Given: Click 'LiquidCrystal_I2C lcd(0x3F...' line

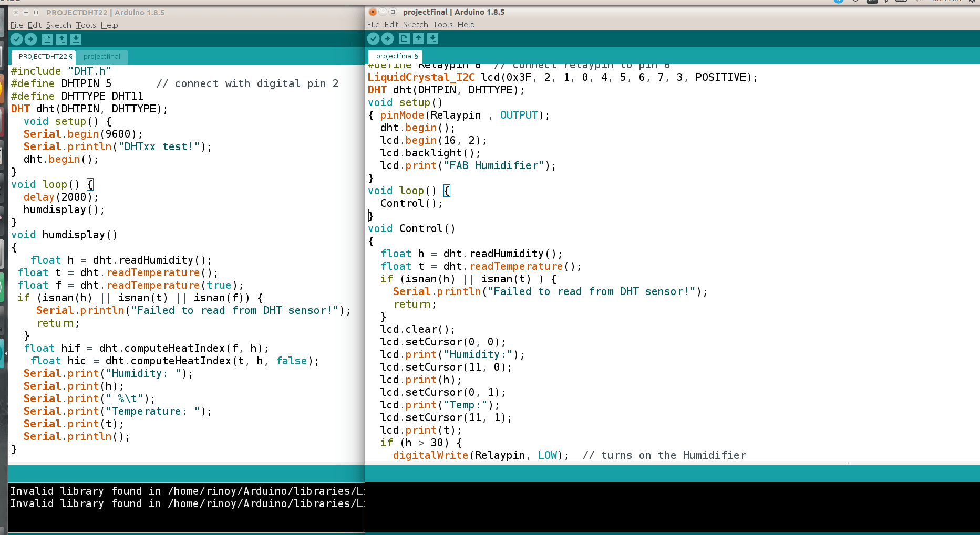Looking at the screenshot, I should (x=563, y=77).
